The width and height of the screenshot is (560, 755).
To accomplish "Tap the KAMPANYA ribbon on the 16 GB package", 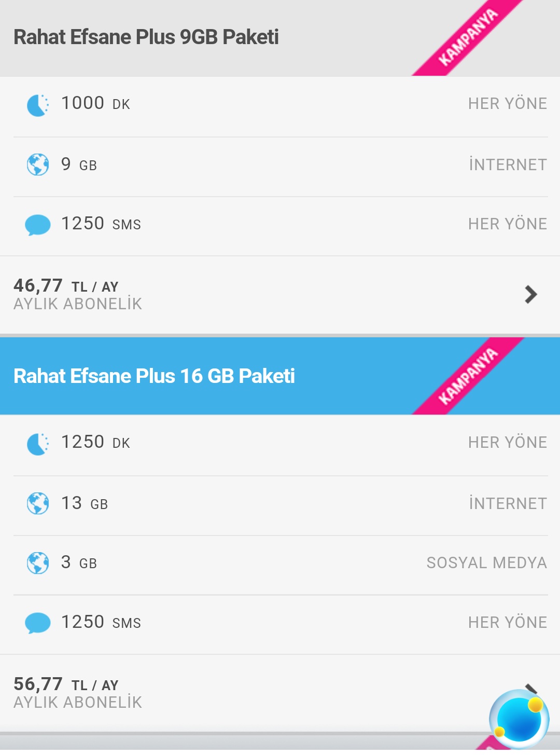I will (468, 376).
